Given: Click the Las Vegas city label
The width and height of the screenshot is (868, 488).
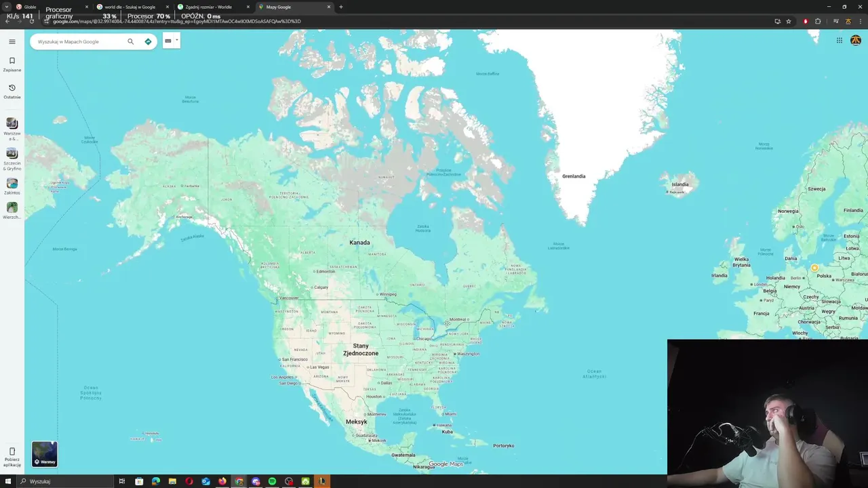Looking at the screenshot, I should coord(318,367).
